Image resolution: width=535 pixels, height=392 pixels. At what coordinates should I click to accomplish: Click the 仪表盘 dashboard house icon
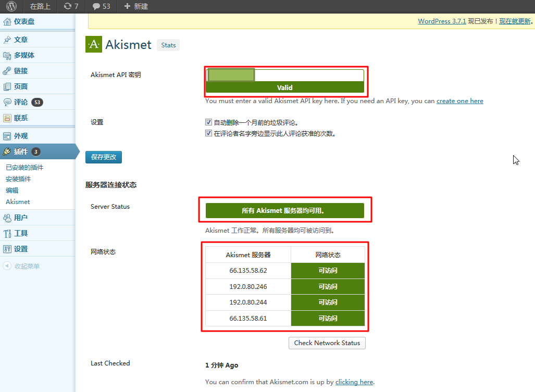click(7, 22)
